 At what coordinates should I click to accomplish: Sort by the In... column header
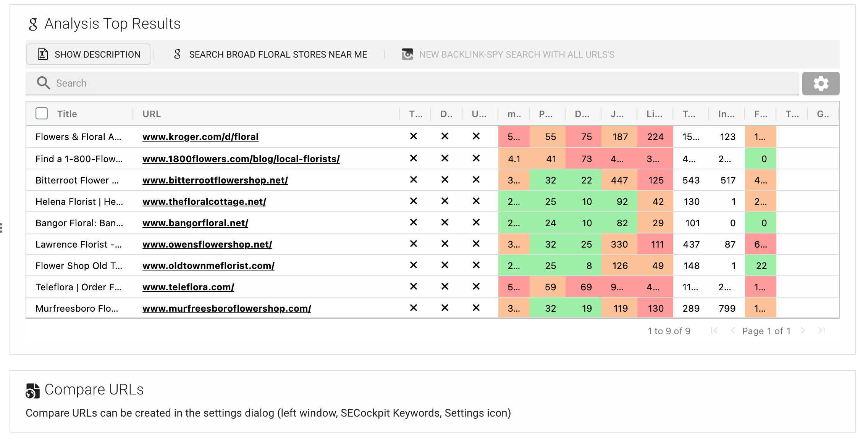tap(726, 114)
